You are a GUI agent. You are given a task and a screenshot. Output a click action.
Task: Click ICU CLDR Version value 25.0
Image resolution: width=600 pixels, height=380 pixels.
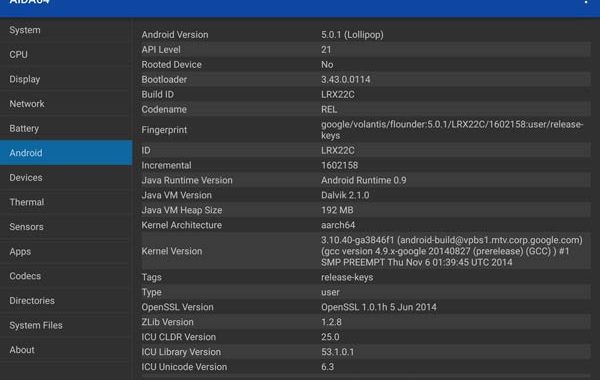click(x=330, y=337)
